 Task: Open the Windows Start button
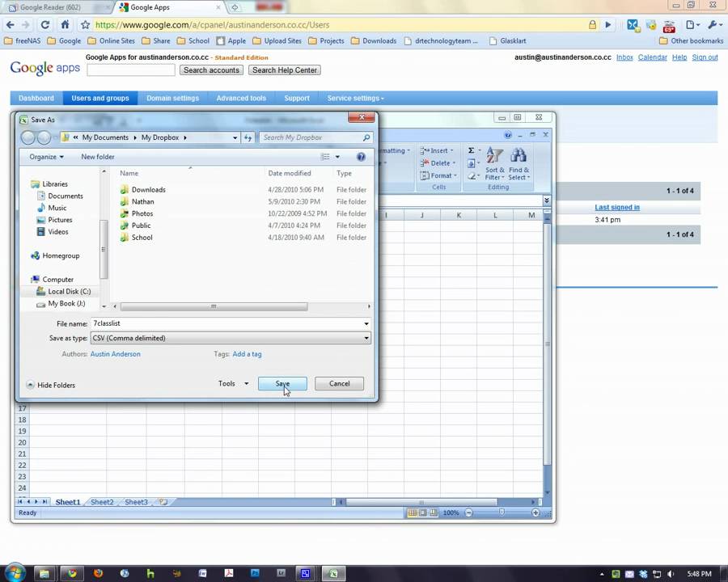click(x=15, y=573)
